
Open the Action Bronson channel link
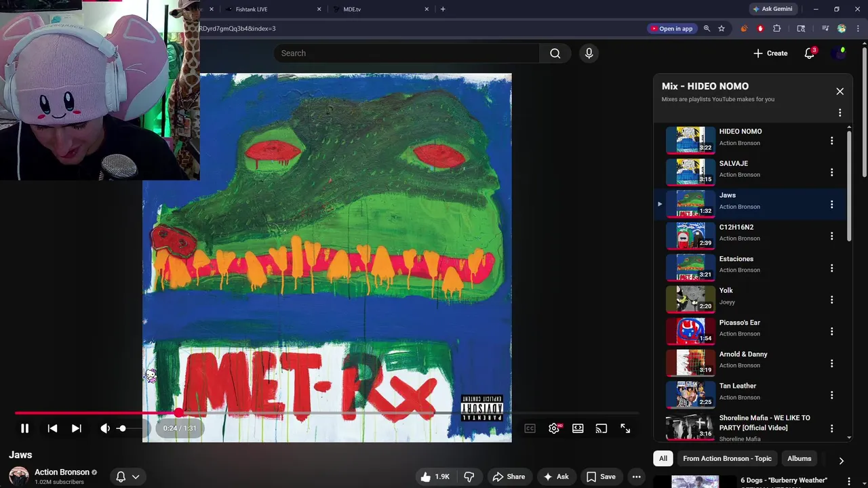click(x=62, y=472)
